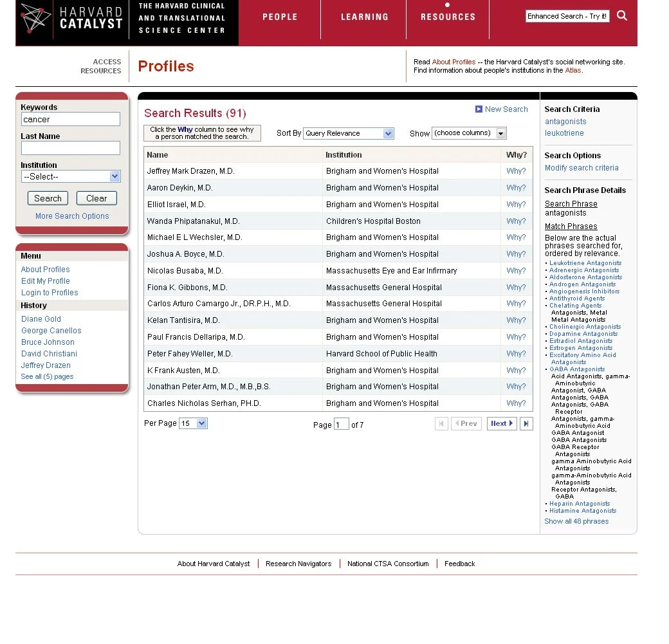Open Diane Gold from History

(41, 319)
